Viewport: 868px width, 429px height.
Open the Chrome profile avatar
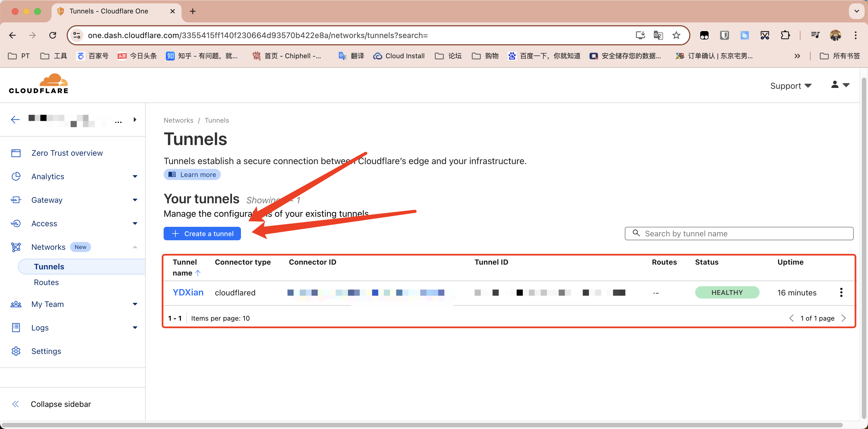[x=835, y=35]
